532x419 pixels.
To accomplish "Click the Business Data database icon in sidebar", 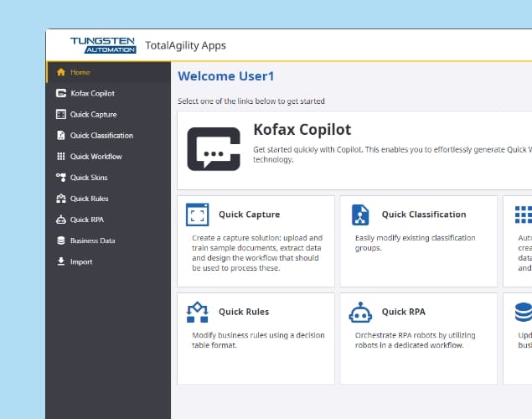I will [x=61, y=241].
